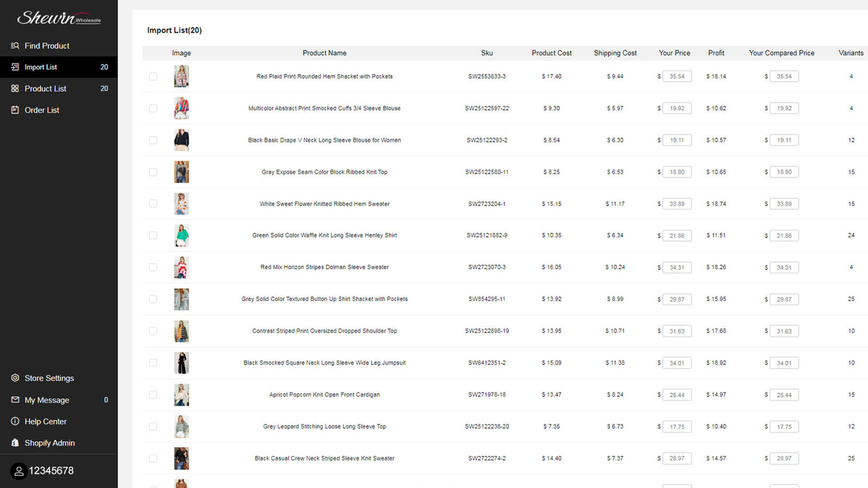
Task: Select the Find Product search icon
Action: coord(15,45)
